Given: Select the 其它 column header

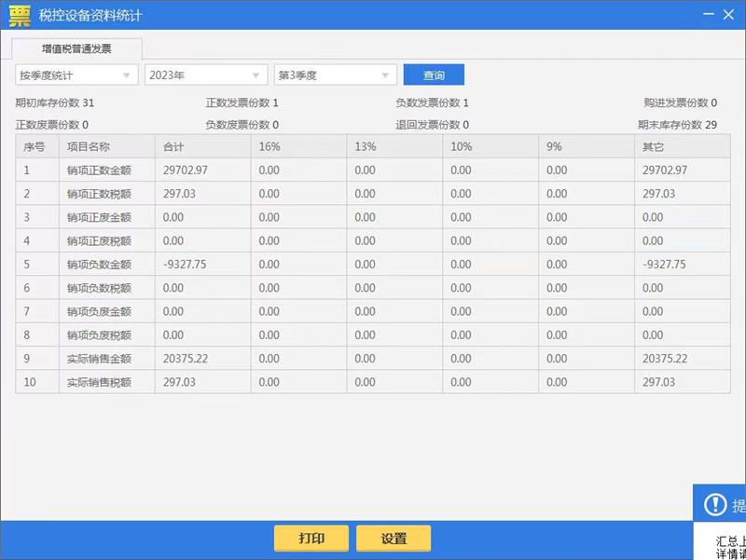Looking at the screenshot, I should coord(653,146).
